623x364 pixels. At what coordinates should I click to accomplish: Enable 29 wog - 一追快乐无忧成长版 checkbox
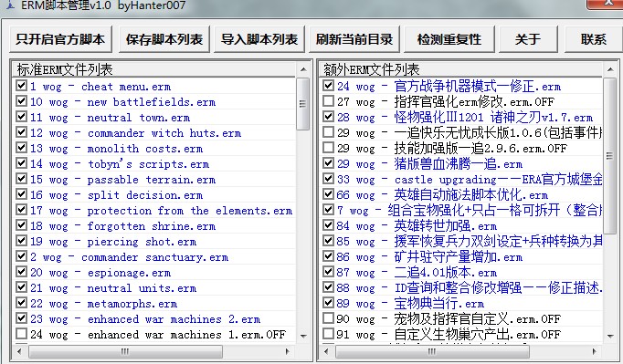coord(328,131)
